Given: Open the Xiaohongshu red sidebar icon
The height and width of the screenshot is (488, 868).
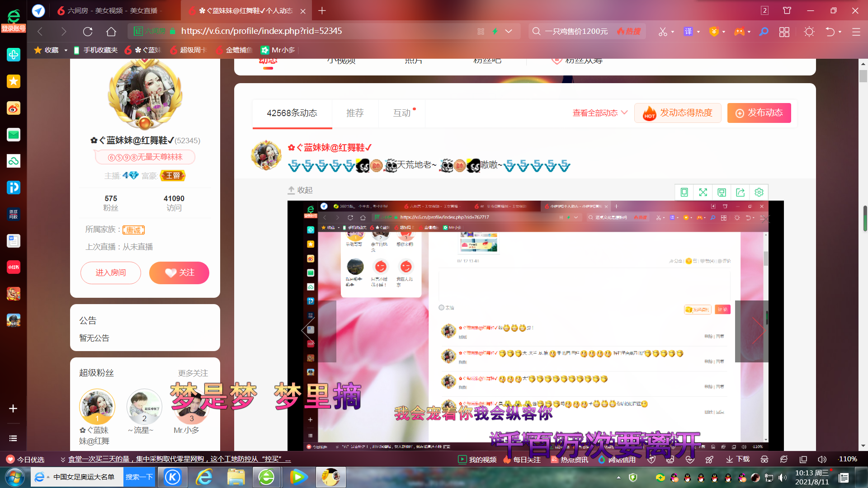Looking at the screenshot, I should (x=14, y=267).
